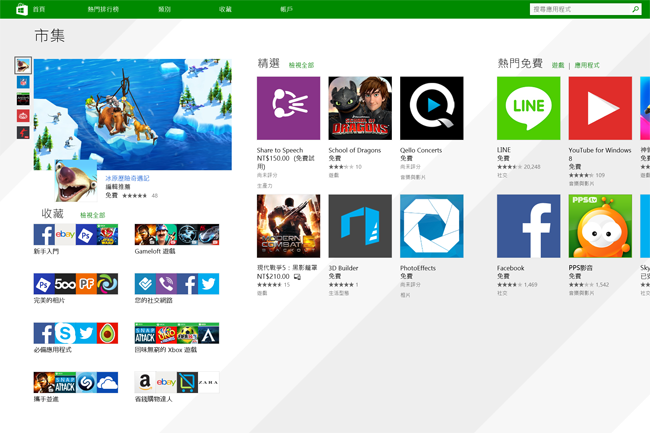650x433 pixels.
Task: Open the 類別 menu item
Action: 164,9
